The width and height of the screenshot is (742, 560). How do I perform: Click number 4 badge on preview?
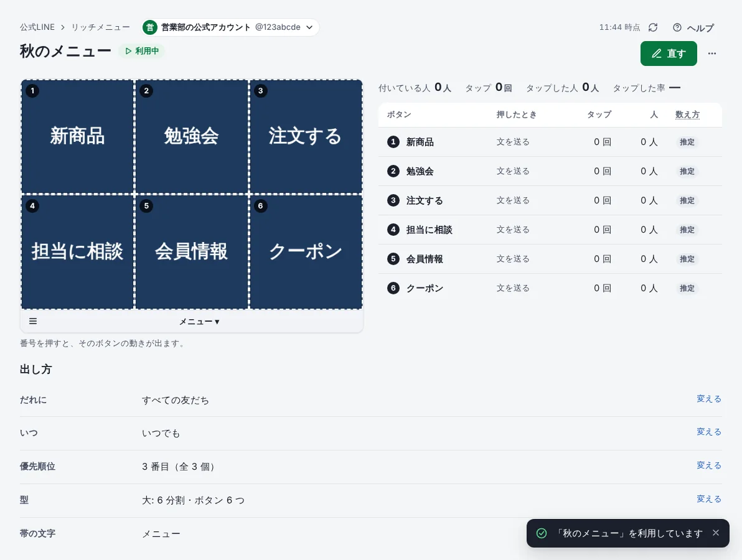click(32, 206)
